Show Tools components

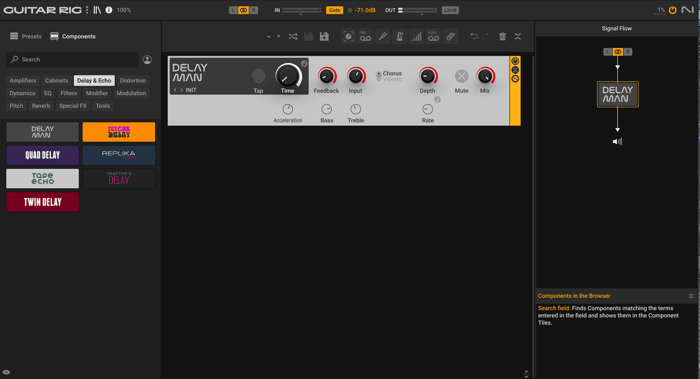point(103,106)
